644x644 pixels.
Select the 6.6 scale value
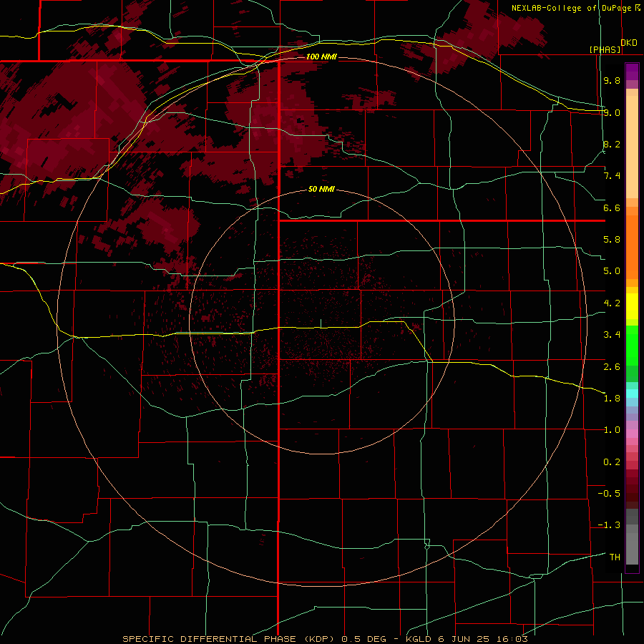[612, 208]
